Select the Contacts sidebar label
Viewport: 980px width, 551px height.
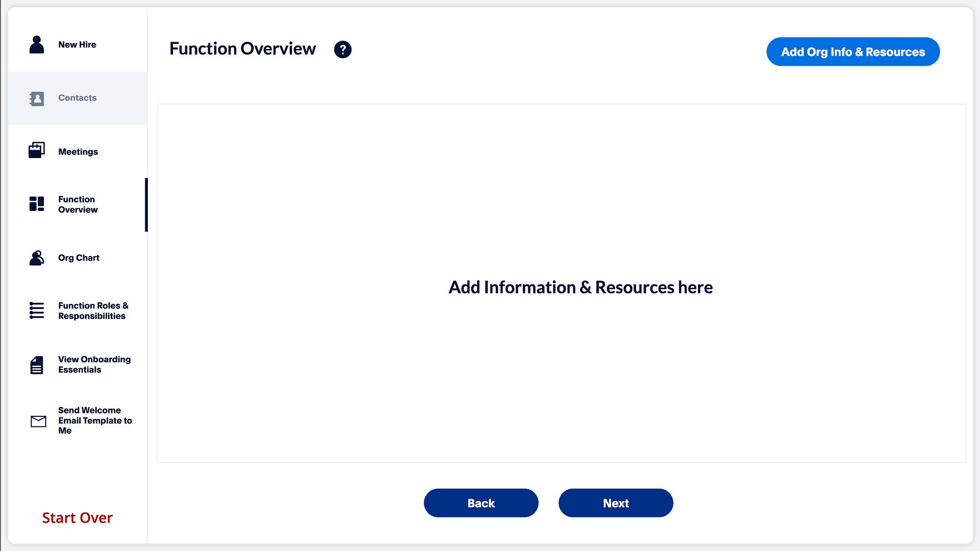tap(77, 98)
